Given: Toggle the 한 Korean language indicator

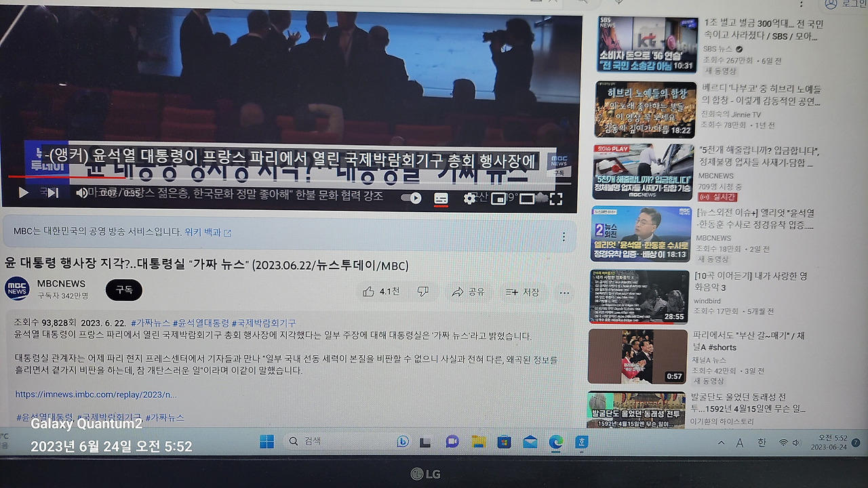Looking at the screenshot, I should (762, 443).
